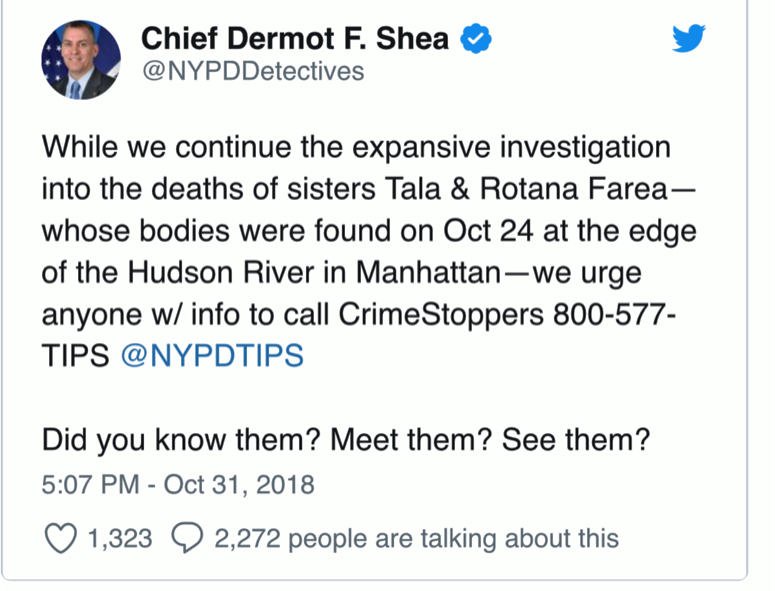Click the word "TIPS" before the @NYPDTIPS mention
The height and width of the screenshot is (591, 775).
point(75,355)
